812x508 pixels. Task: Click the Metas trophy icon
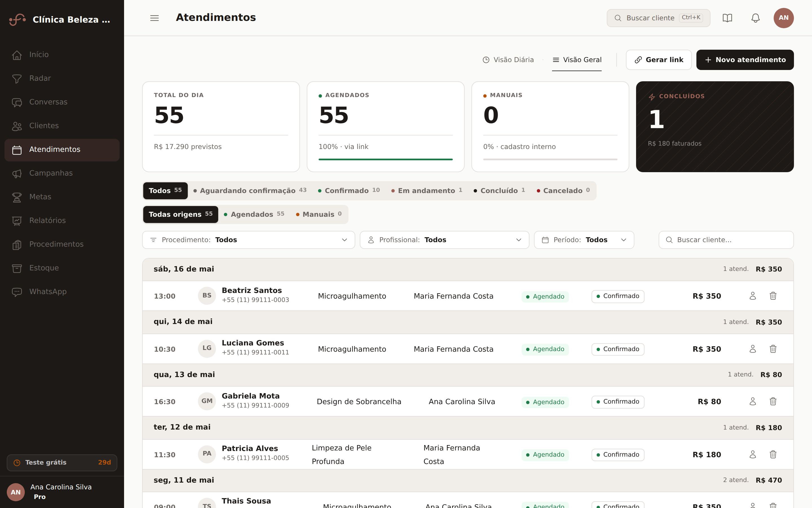click(17, 197)
